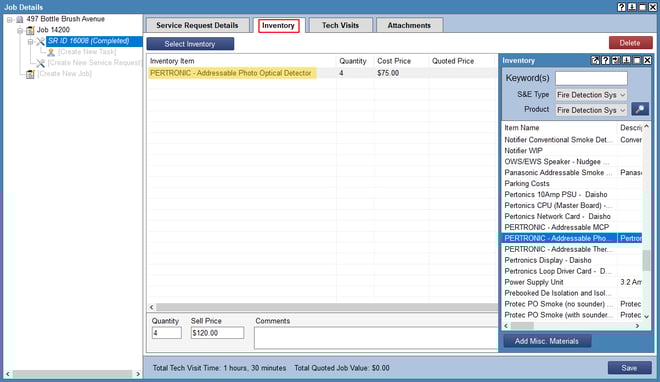Select 497 Bottle Brush Avenue in the tree

[65, 19]
